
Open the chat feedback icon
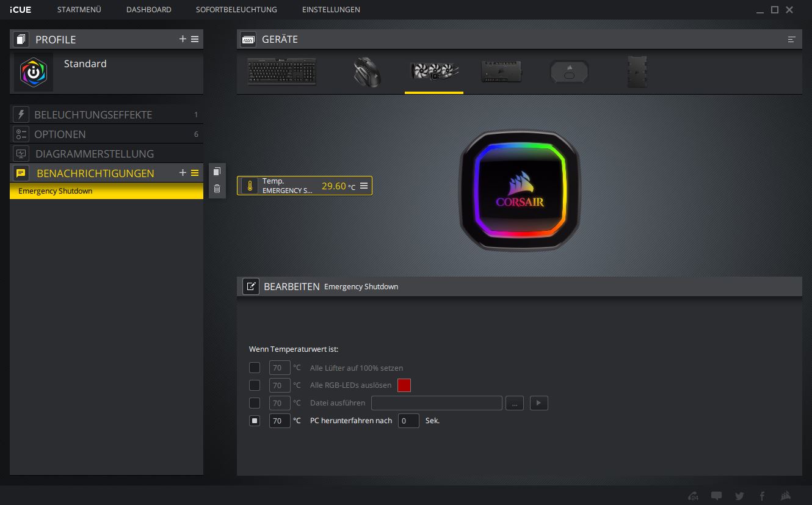point(716,496)
